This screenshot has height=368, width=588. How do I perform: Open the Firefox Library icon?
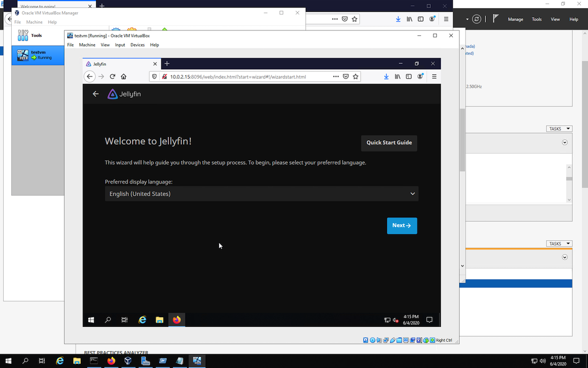[x=397, y=76]
